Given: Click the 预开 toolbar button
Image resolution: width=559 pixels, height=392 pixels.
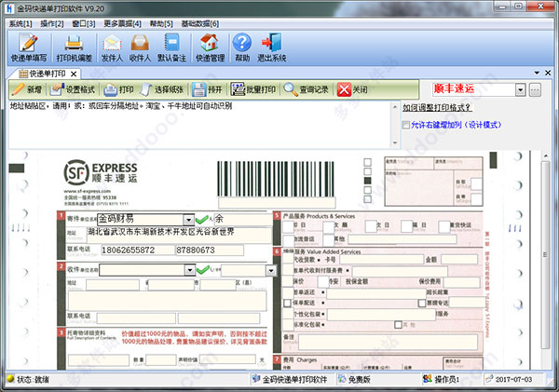Looking at the screenshot, I should click(207, 89).
